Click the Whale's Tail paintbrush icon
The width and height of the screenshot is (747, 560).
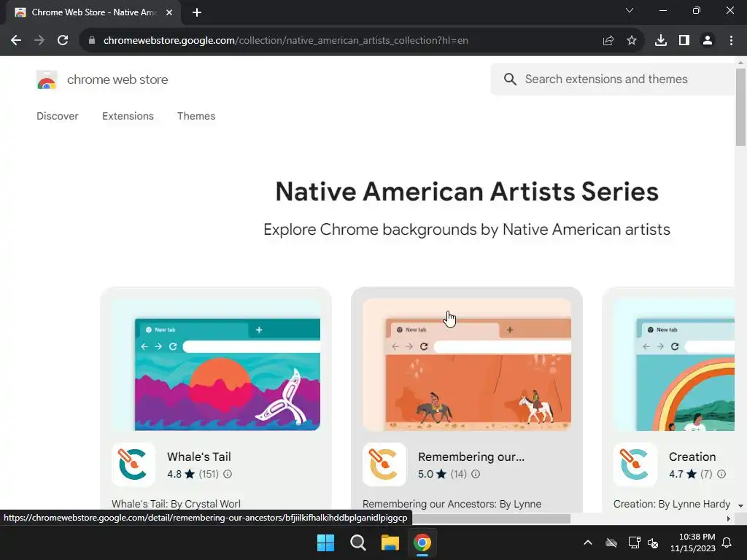coord(133,464)
